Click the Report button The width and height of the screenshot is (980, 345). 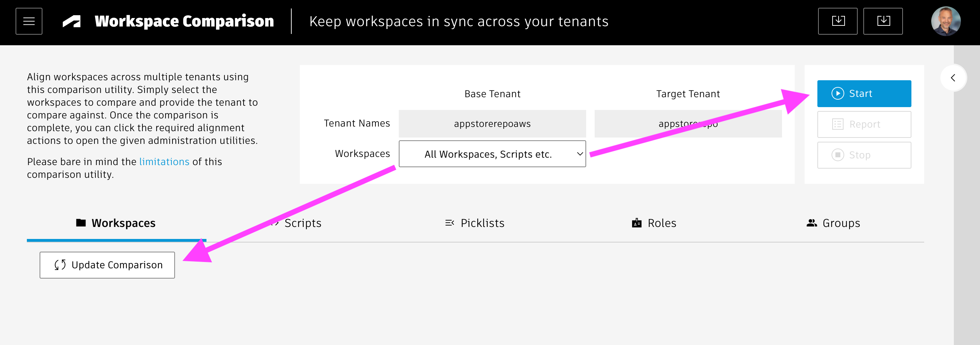864,124
